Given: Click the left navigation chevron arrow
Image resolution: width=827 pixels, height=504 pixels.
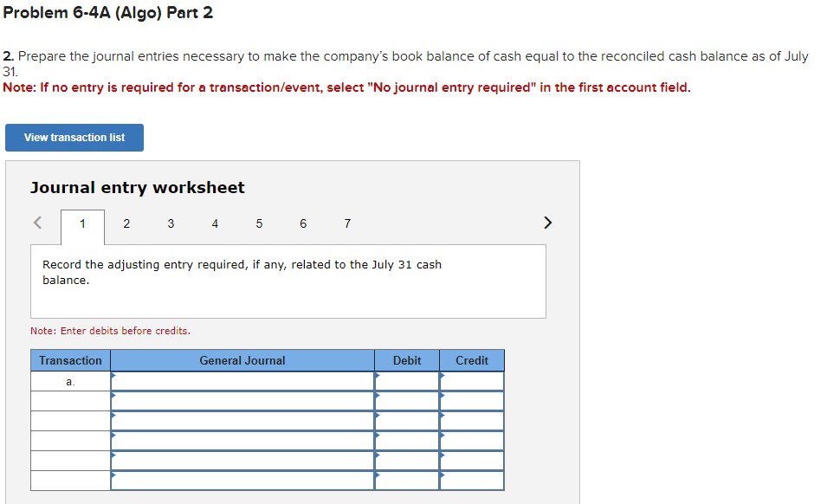Looking at the screenshot, I should (x=36, y=223).
